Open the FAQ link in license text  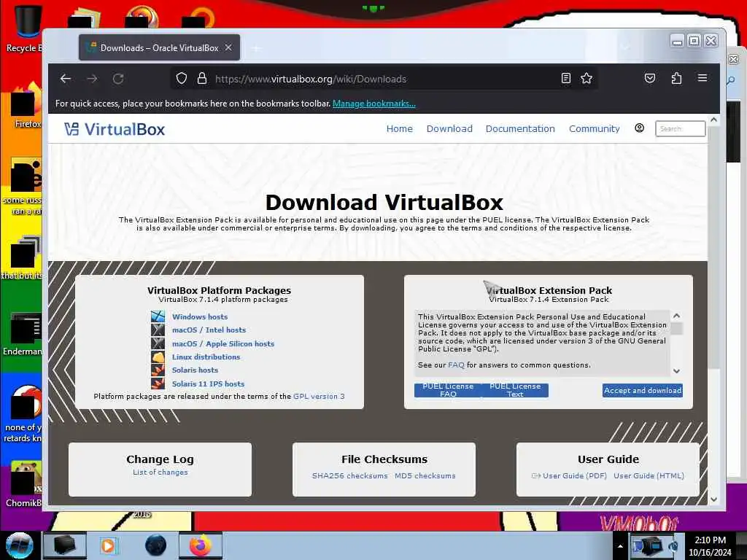[456, 365]
